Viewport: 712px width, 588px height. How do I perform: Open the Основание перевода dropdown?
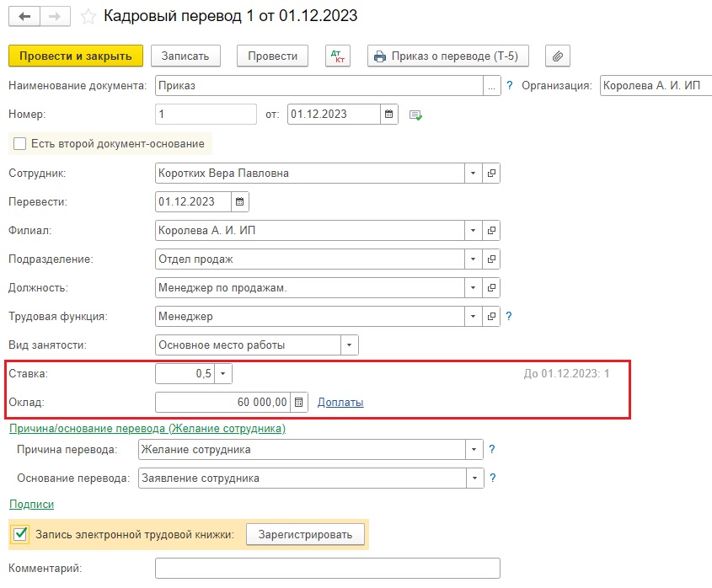coord(475,478)
